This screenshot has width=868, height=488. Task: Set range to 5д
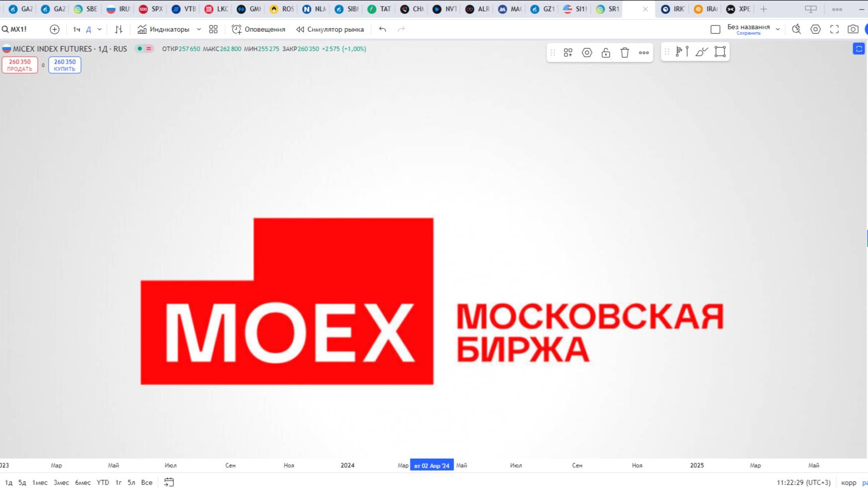[22, 483]
